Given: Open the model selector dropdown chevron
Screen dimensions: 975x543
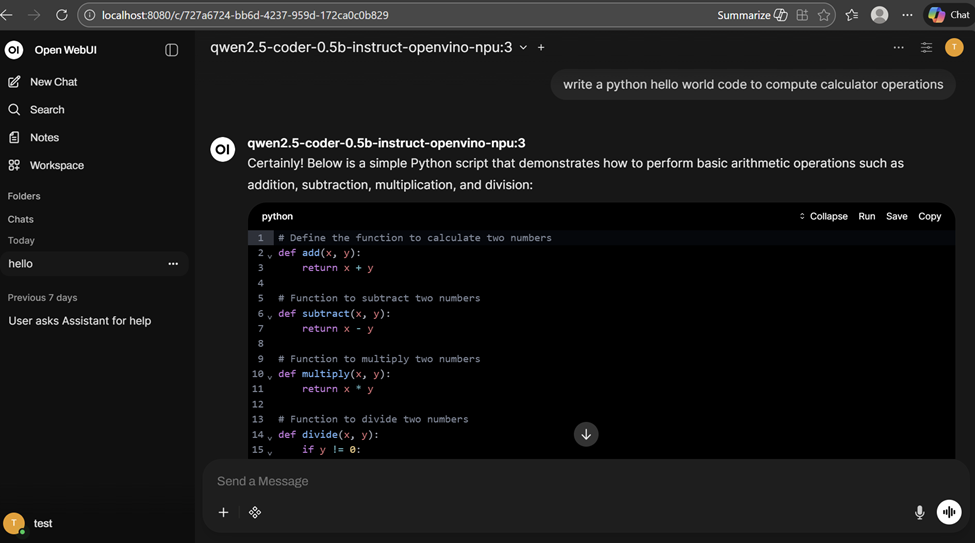Looking at the screenshot, I should [x=524, y=48].
